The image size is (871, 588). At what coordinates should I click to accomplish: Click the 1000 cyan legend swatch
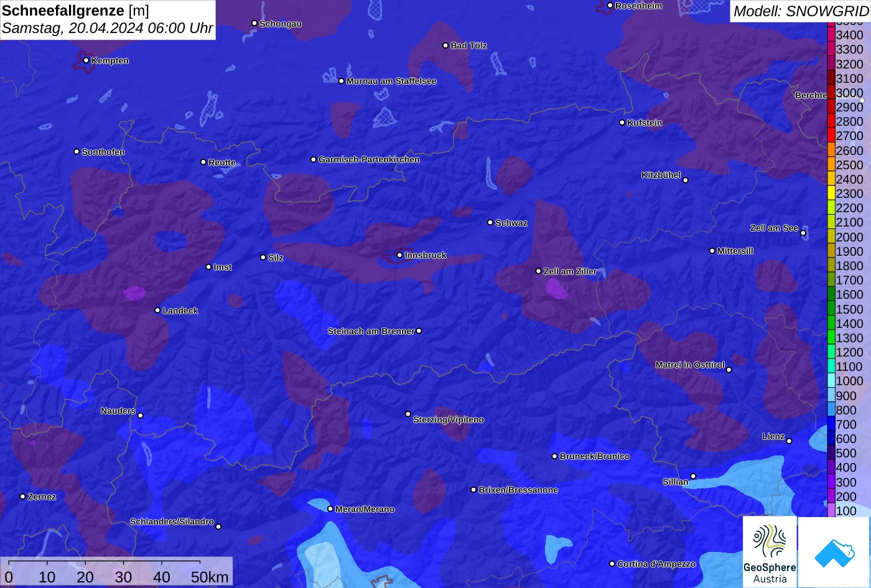point(831,381)
